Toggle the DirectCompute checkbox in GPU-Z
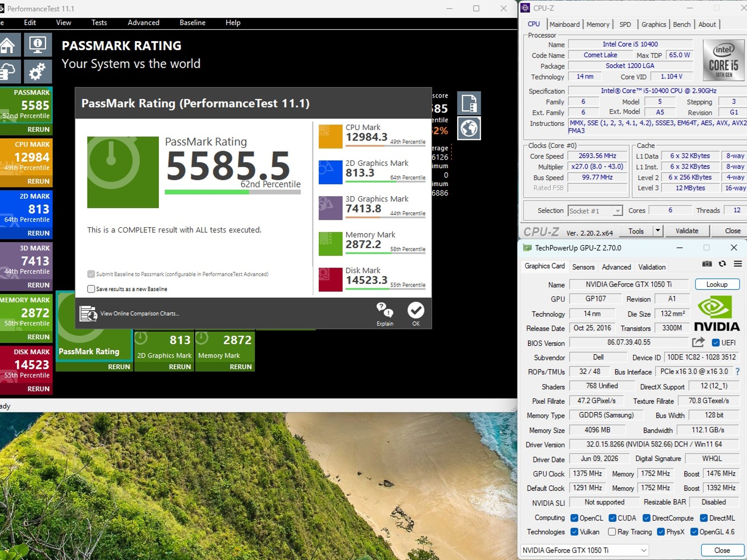Image resolution: width=747 pixels, height=560 pixels. tap(647, 518)
